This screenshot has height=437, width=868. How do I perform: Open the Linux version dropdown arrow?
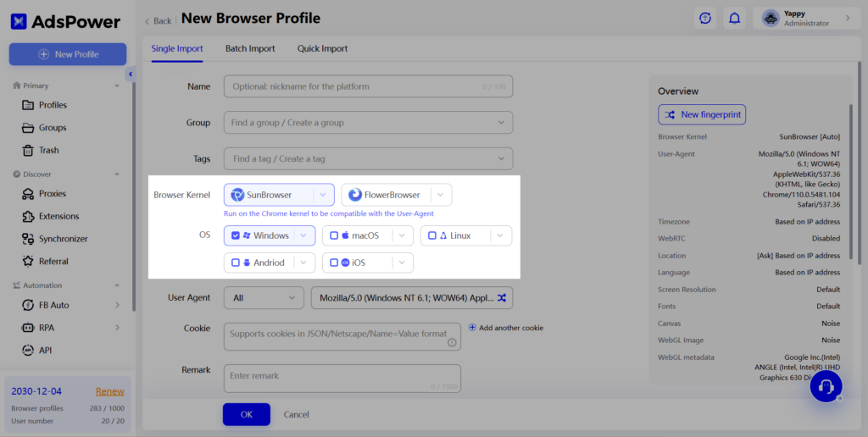[500, 235]
